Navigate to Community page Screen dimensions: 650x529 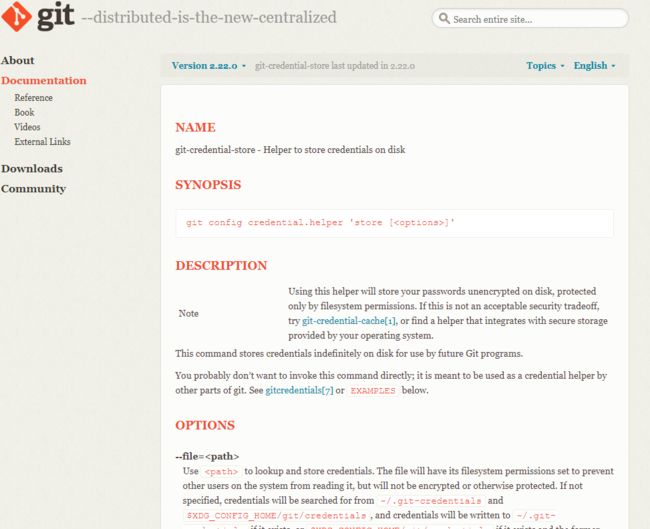[34, 189]
